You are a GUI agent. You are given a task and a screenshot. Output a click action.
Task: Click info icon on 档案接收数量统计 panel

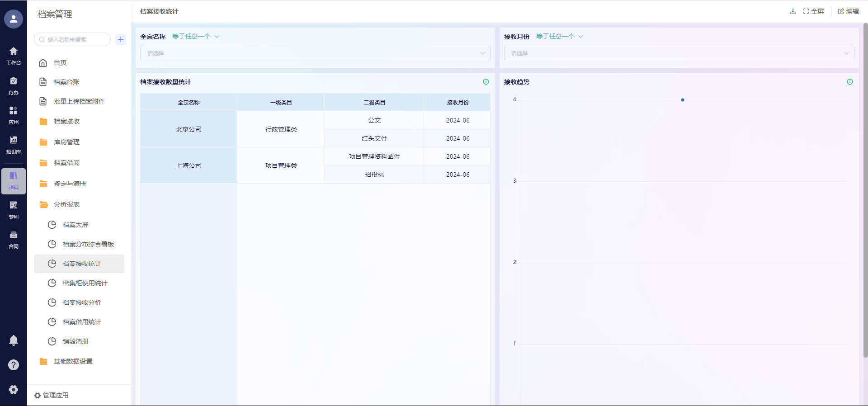[486, 82]
